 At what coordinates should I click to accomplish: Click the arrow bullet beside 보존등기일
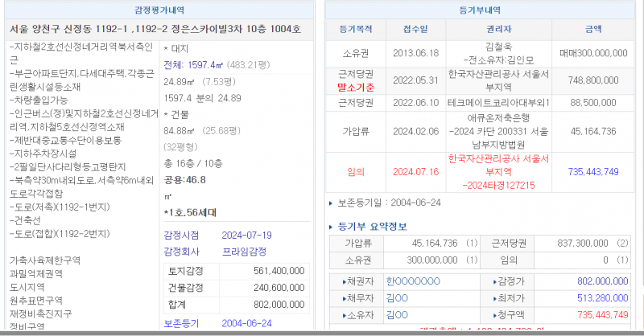coord(332,201)
